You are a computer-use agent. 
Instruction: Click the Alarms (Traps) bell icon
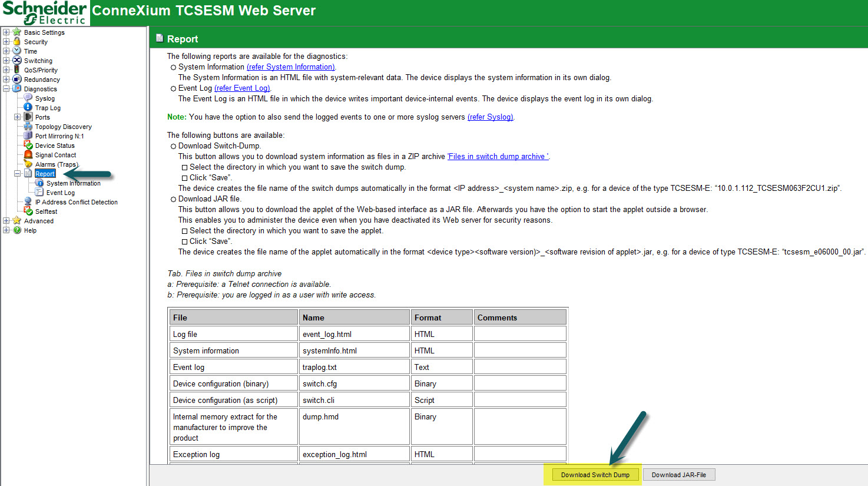click(x=28, y=164)
